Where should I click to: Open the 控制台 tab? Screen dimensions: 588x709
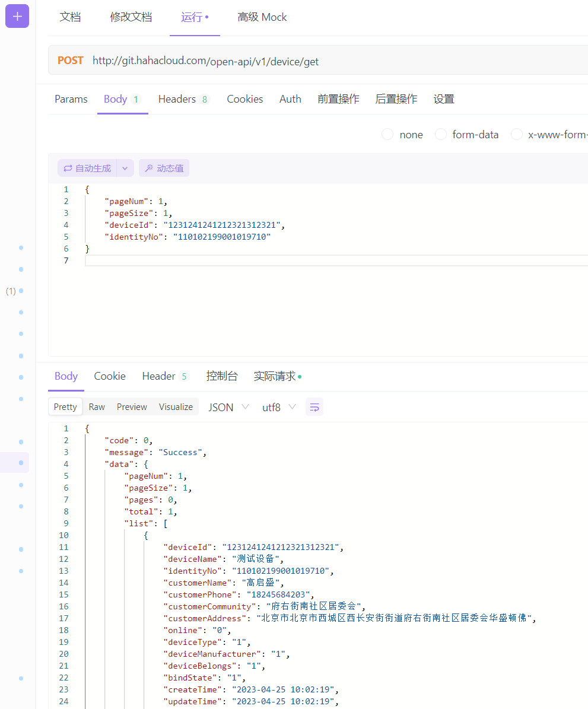coord(222,376)
